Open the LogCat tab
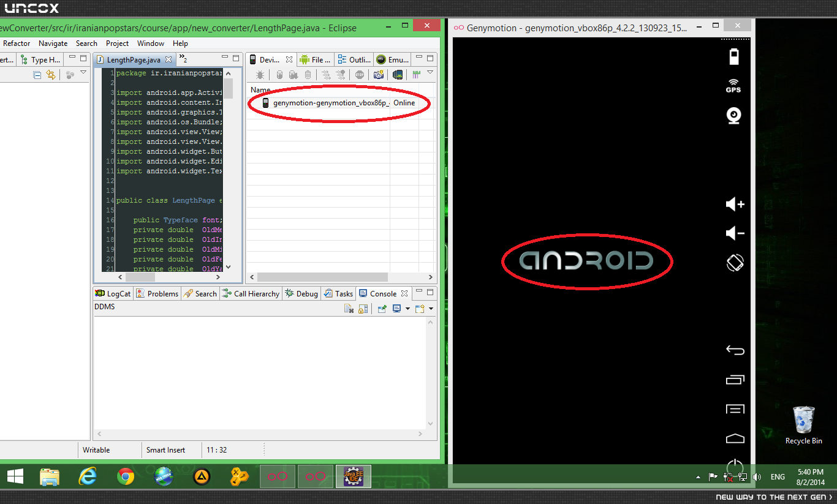The height and width of the screenshot is (504, 837). pyautogui.click(x=113, y=294)
